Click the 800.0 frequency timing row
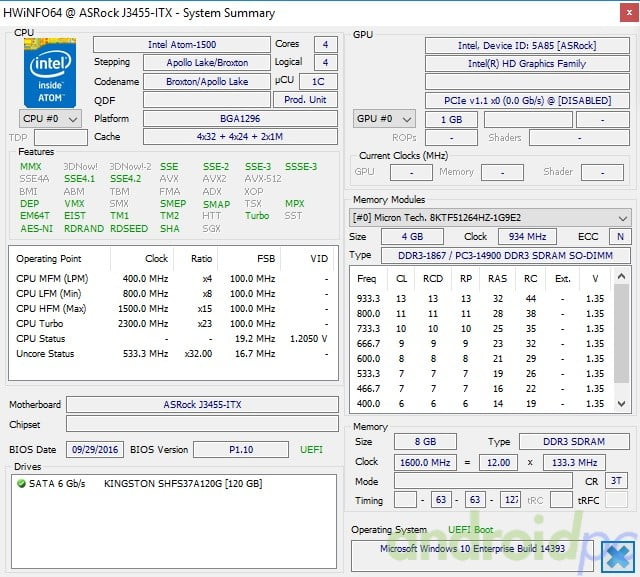 point(482,314)
